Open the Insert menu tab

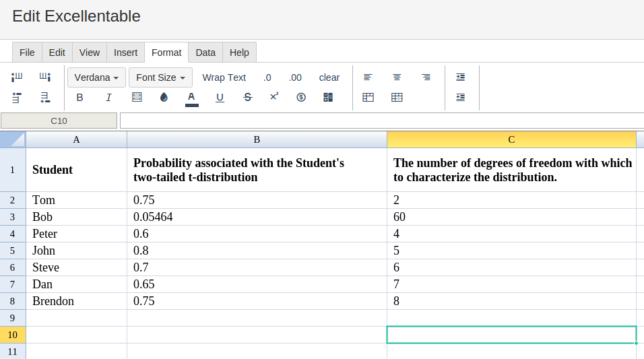click(x=125, y=53)
